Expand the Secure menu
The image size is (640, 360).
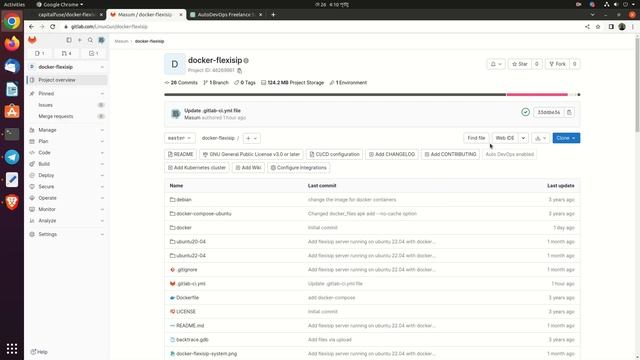pyautogui.click(x=67, y=187)
